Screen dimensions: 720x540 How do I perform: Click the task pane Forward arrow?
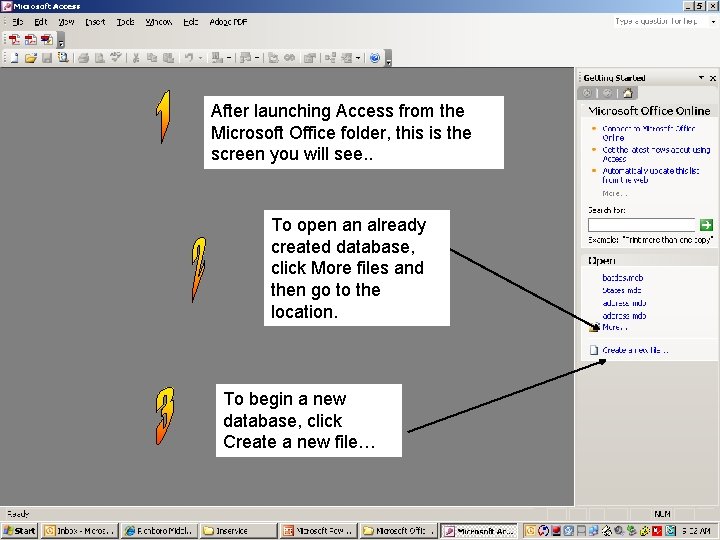(607, 93)
